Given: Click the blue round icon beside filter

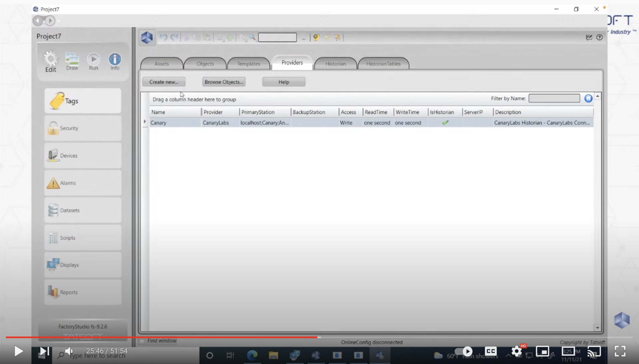Looking at the screenshot, I should [x=588, y=98].
